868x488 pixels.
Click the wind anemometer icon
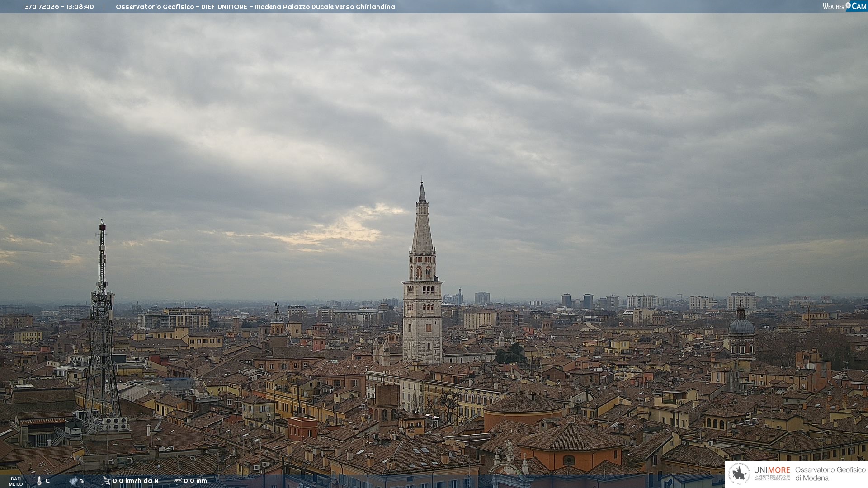tap(106, 481)
